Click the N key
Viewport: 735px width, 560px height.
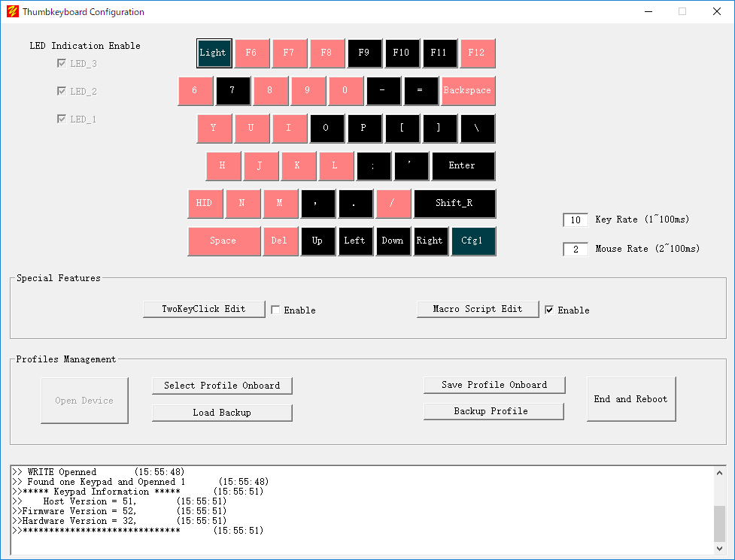243,204
